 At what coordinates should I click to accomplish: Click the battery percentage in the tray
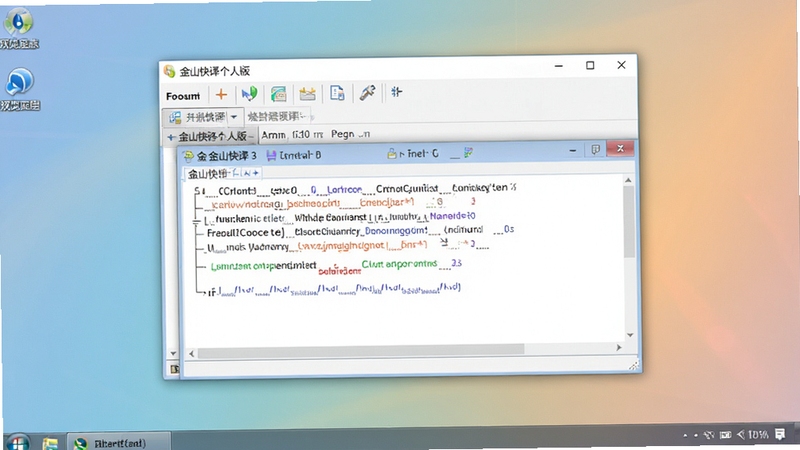758,435
